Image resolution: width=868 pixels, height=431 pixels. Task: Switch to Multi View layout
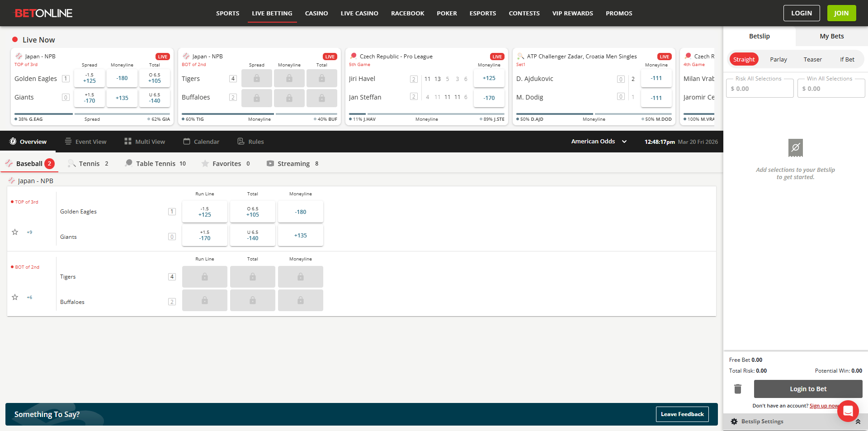[145, 142]
